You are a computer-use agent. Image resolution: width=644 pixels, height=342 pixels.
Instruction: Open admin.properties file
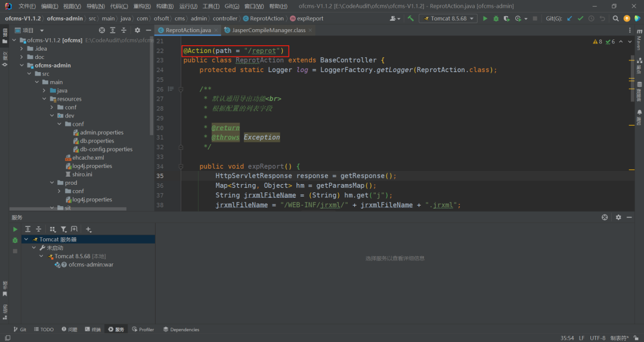pos(101,133)
